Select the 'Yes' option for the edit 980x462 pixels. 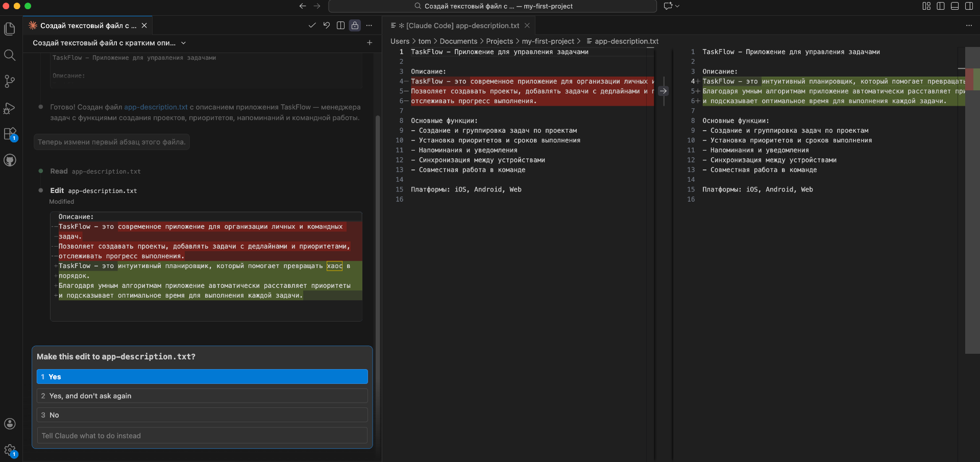tap(202, 376)
